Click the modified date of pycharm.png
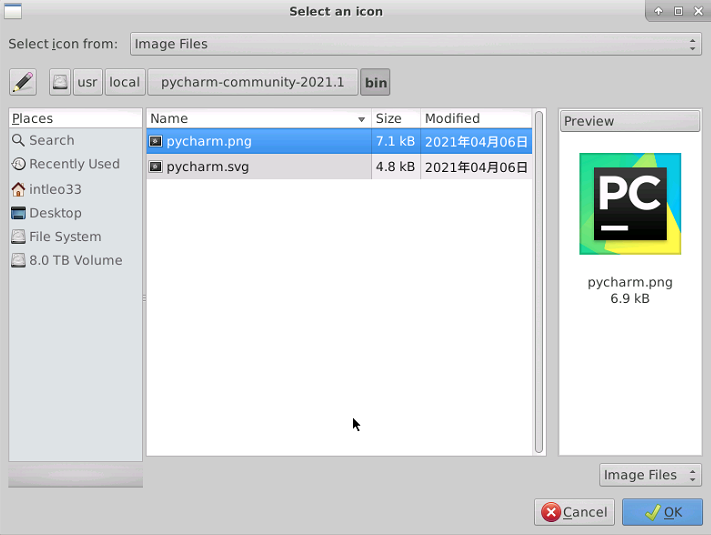Image resolution: width=711 pixels, height=535 pixels. [x=476, y=142]
